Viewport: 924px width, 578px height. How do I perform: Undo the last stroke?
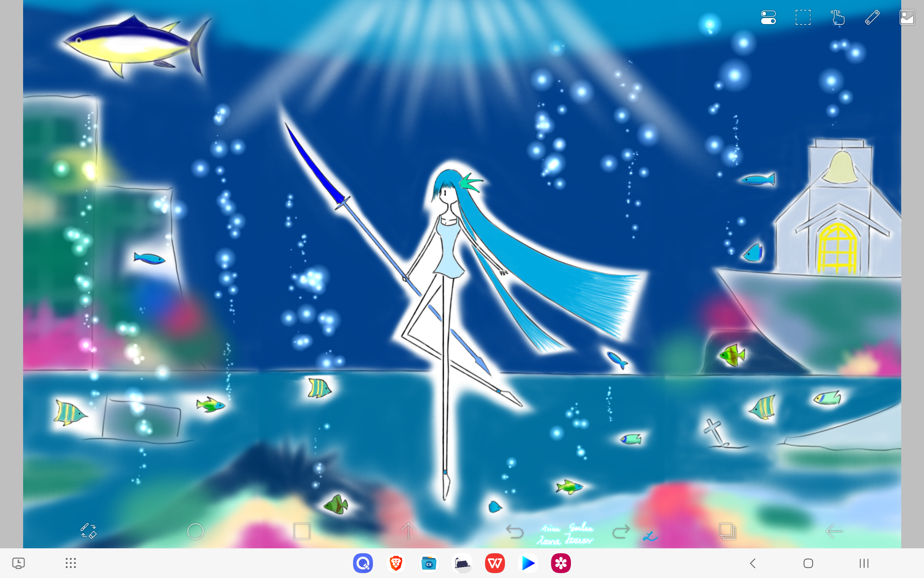pyautogui.click(x=514, y=531)
